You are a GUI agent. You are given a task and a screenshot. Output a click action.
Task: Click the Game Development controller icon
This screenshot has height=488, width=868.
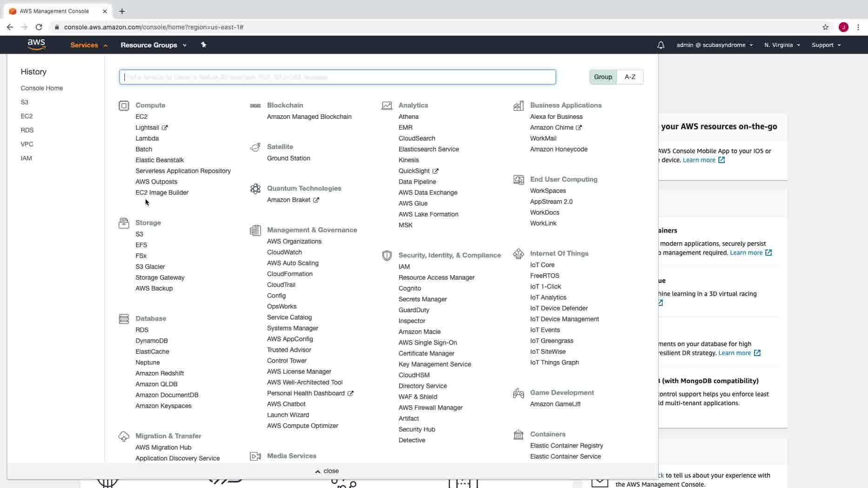click(519, 393)
